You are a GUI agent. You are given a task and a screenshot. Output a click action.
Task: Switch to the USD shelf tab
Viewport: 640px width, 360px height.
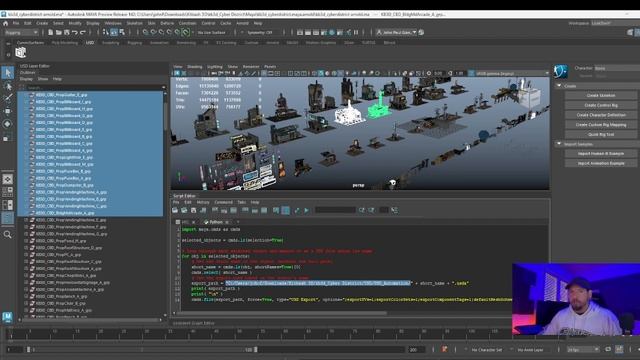[x=90, y=42]
